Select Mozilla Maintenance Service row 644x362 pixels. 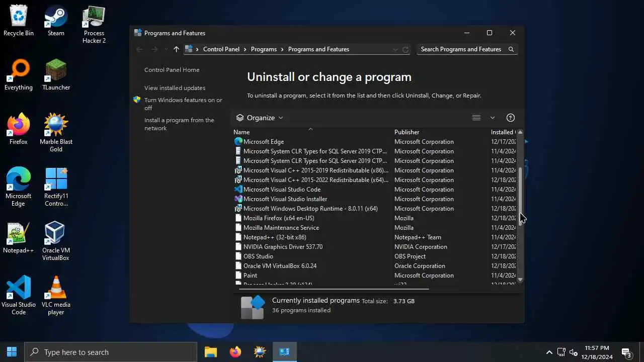(x=374, y=228)
